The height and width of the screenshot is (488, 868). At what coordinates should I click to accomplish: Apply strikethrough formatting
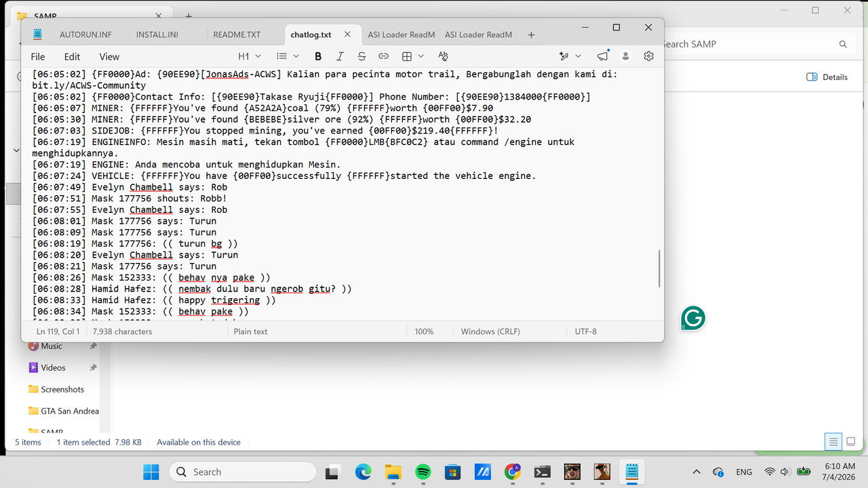[x=361, y=56]
